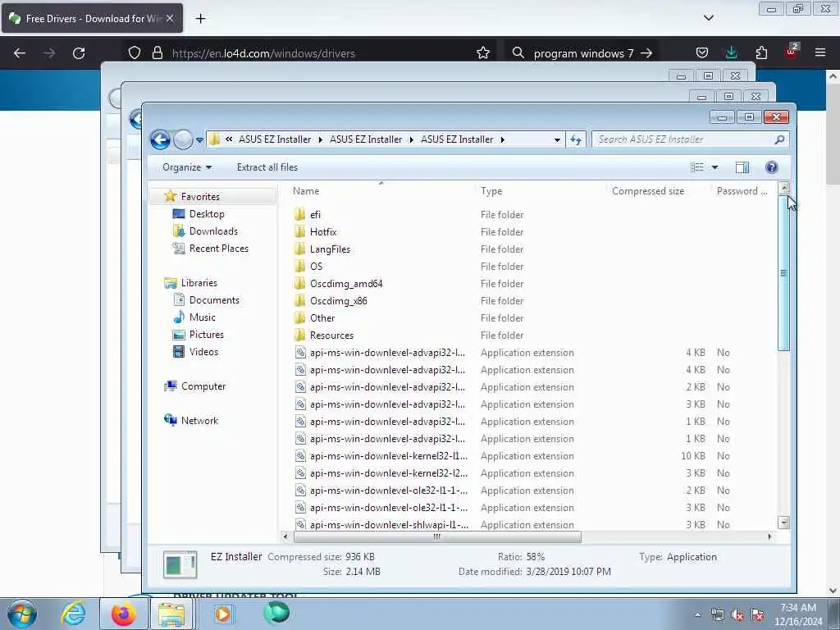
Task: Click the first ASUS EZ Installer breadcrumb segment
Action: pos(275,139)
